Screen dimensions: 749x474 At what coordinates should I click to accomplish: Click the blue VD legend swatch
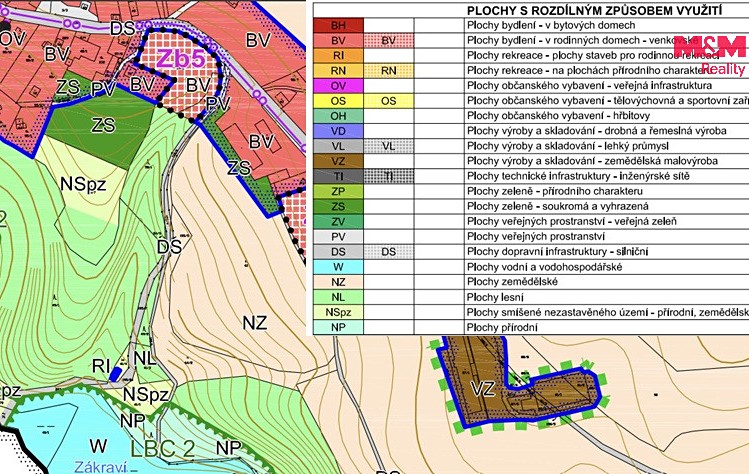point(338,131)
